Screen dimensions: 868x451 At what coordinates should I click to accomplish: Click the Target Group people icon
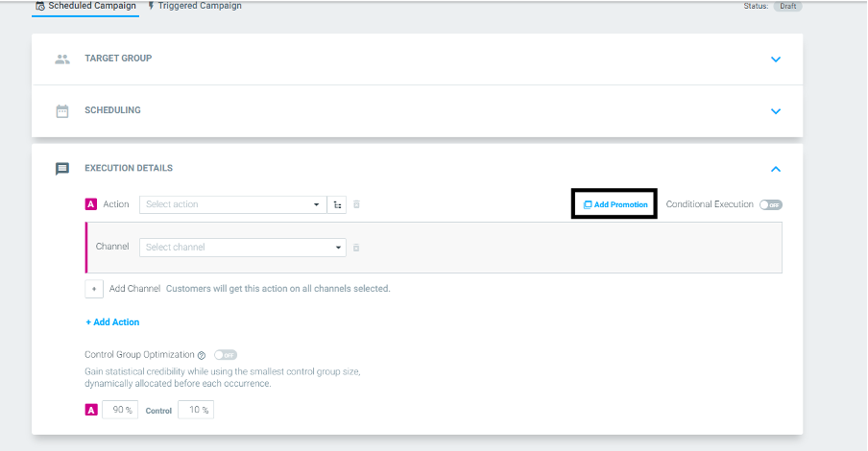coord(62,59)
